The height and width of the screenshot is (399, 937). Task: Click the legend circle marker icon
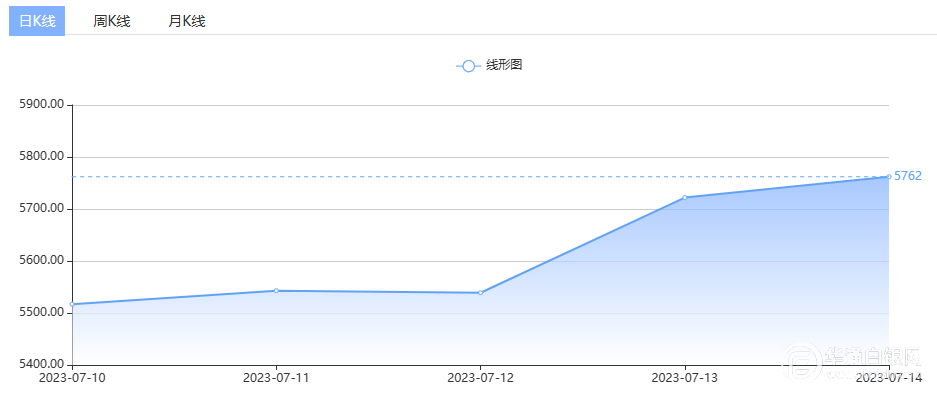pyautogui.click(x=468, y=66)
